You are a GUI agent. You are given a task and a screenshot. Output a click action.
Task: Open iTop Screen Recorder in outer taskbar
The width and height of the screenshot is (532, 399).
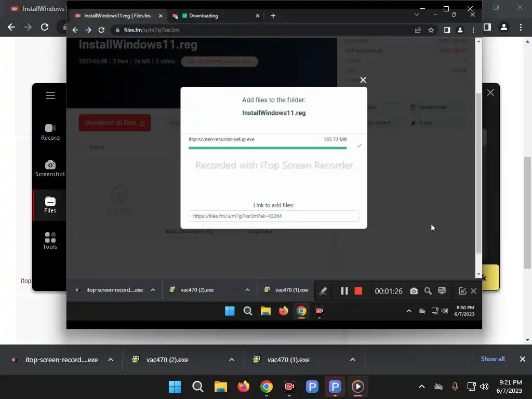click(289, 387)
